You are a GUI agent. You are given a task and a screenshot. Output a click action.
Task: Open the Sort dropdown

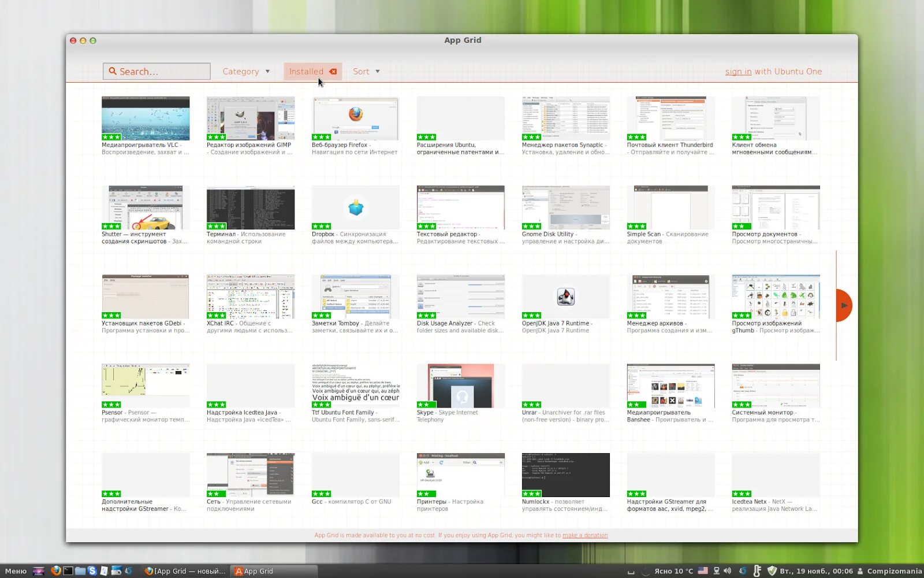click(366, 72)
